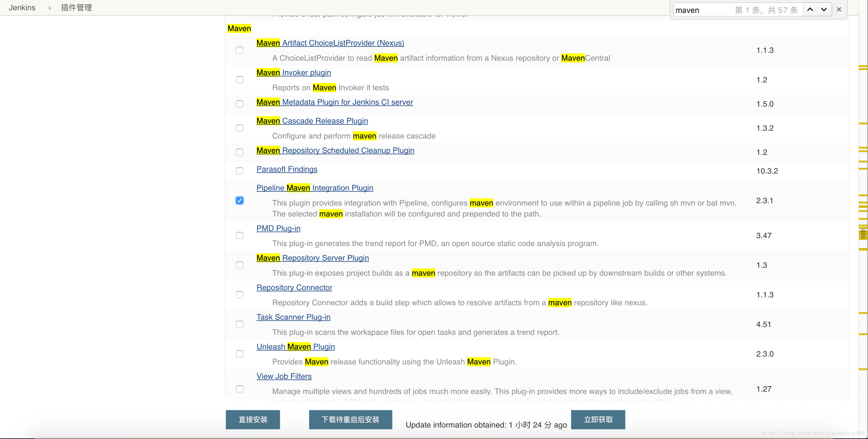The width and height of the screenshot is (868, 439).
Task: Open Repository Connector link
Action: pyautogui.click(x=294, y=288)
